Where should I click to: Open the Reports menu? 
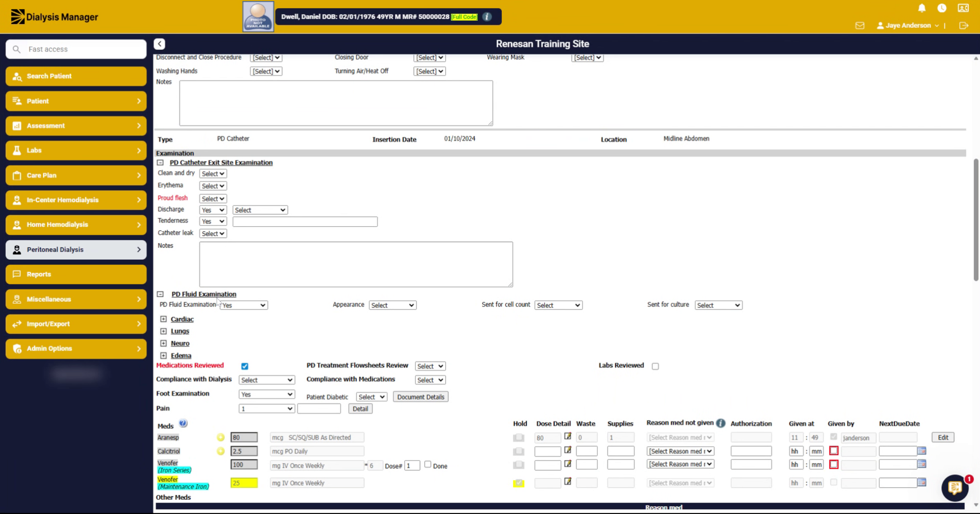76,274
